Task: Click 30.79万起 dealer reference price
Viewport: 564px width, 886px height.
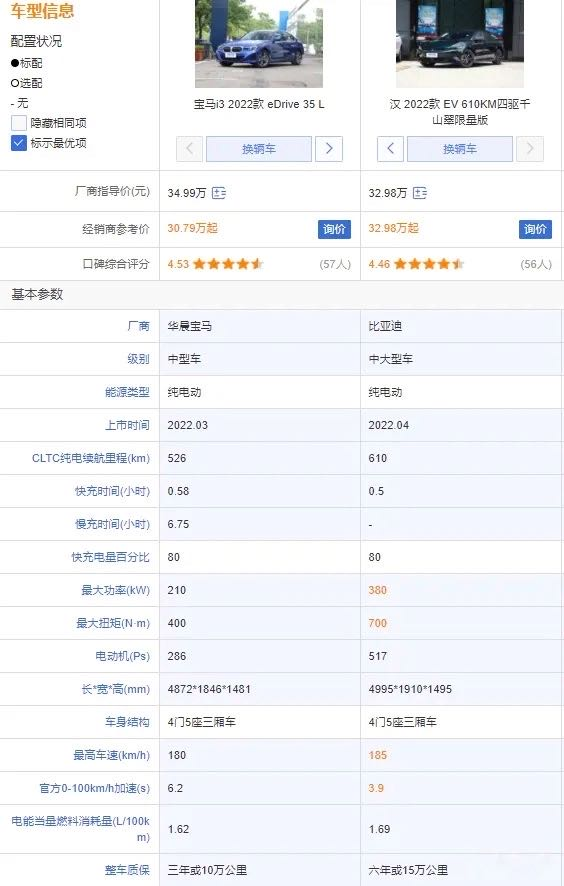Action: [193, 228]
